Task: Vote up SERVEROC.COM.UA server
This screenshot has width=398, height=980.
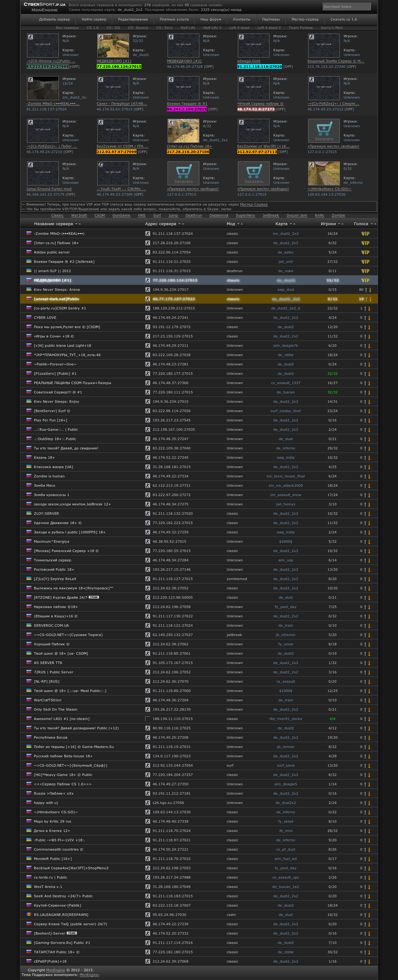Action: point(365,626)
